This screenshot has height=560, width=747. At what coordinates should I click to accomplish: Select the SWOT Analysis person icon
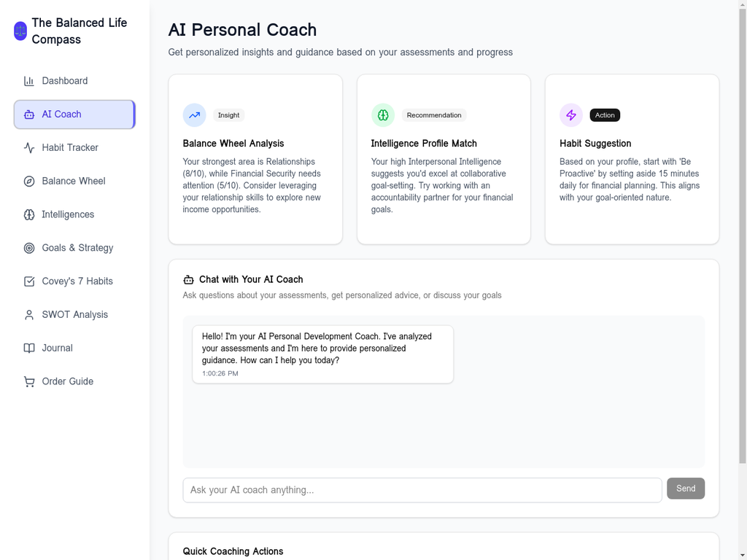click(28, 314)
